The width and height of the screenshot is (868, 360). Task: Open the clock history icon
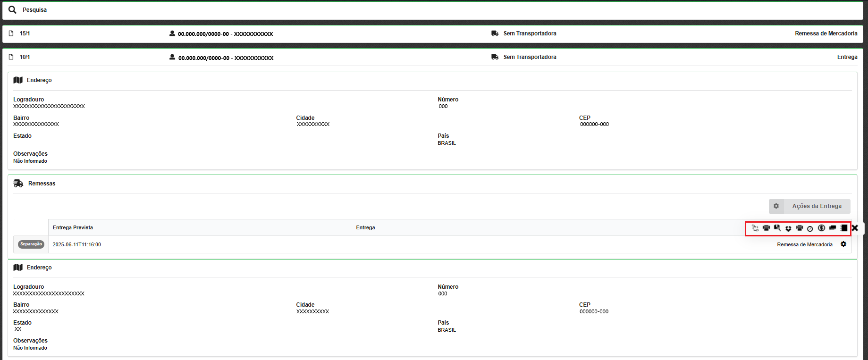[810, 229]
